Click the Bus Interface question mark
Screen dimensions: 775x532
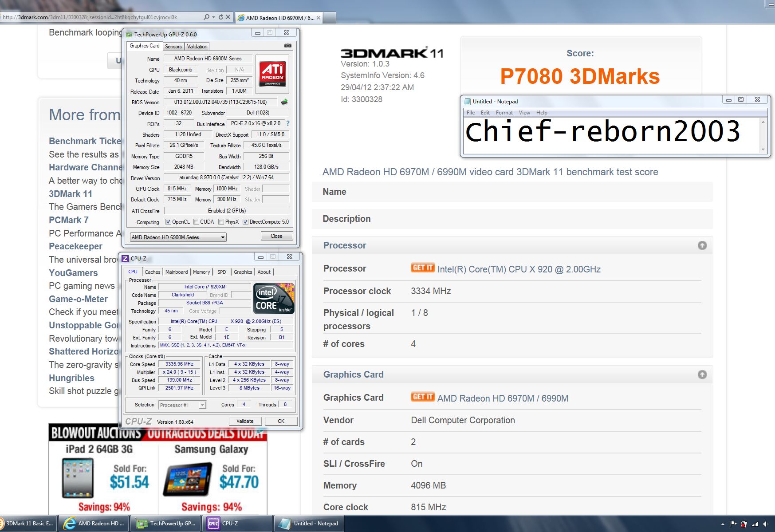click(x=287, y=123)
